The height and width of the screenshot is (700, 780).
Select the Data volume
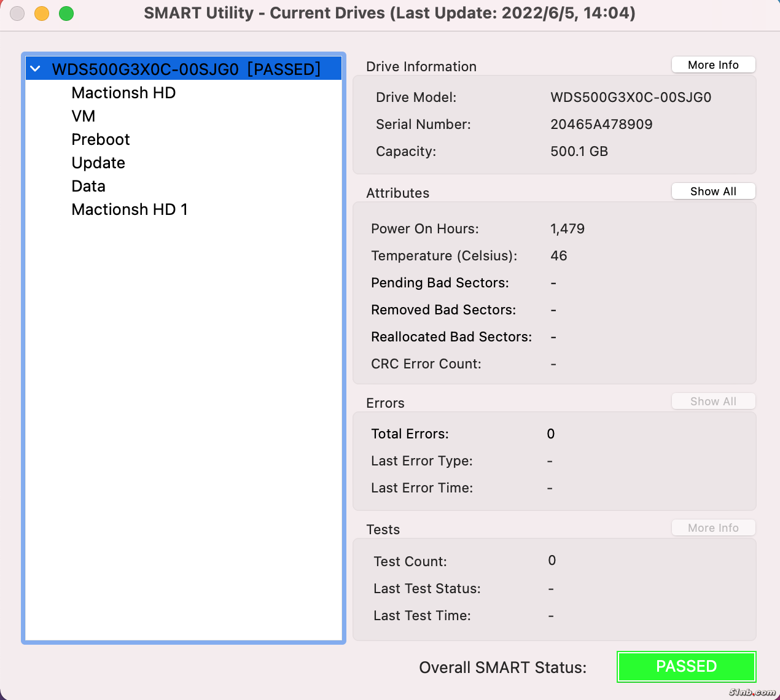tap(88, 186)
